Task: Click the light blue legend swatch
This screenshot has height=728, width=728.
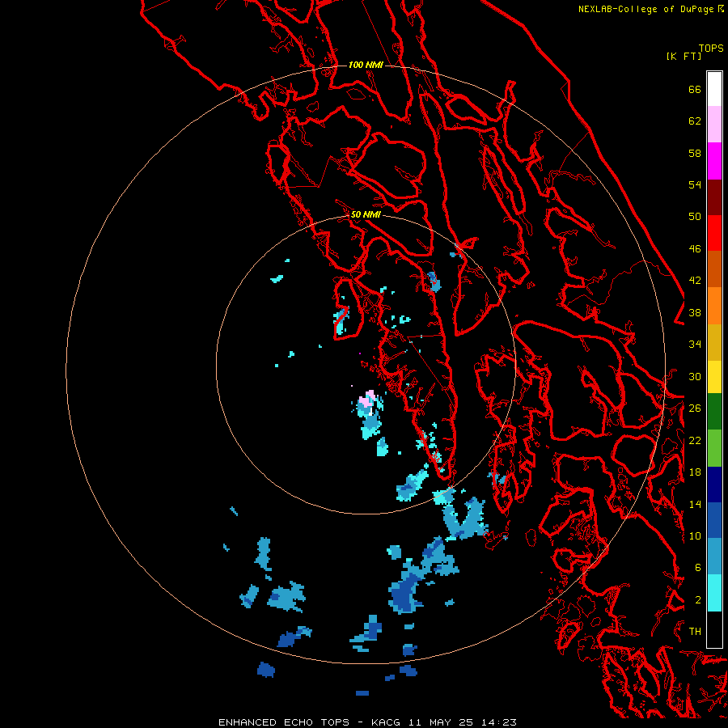Action: (x=714, y=557)
